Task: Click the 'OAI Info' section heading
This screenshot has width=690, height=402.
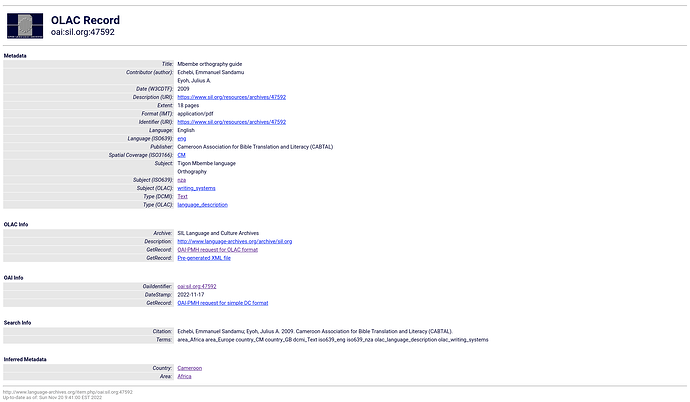Action: (x=13, y=278)
